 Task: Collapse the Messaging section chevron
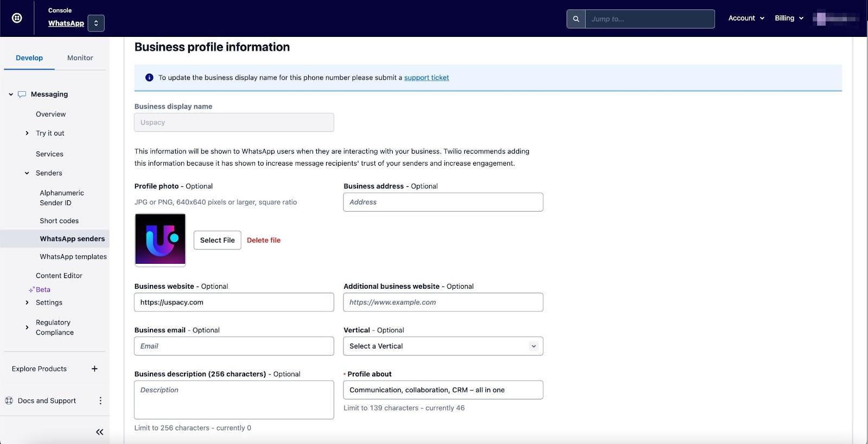coord(11,94)
